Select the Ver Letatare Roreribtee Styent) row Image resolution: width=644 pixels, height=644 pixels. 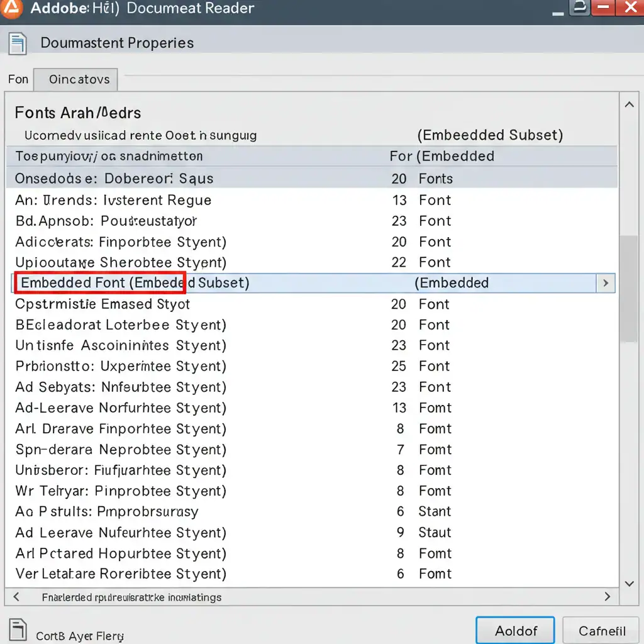312,574
